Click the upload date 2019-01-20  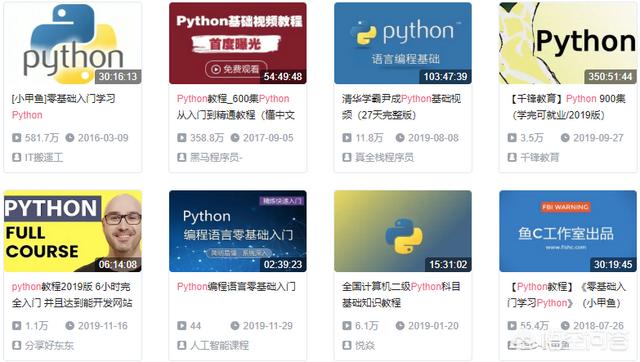click(433, 326)
